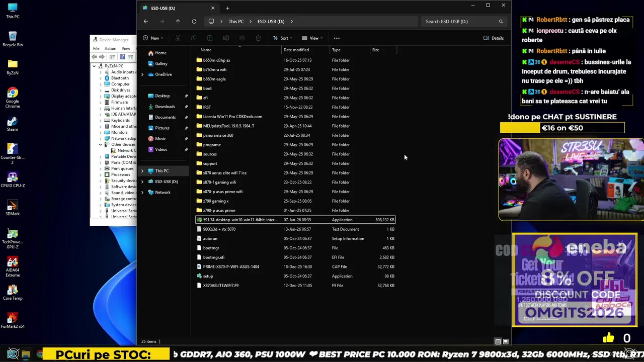Go up one folder level arrow
The image size is (644, 362).
(x=178, y=22)
